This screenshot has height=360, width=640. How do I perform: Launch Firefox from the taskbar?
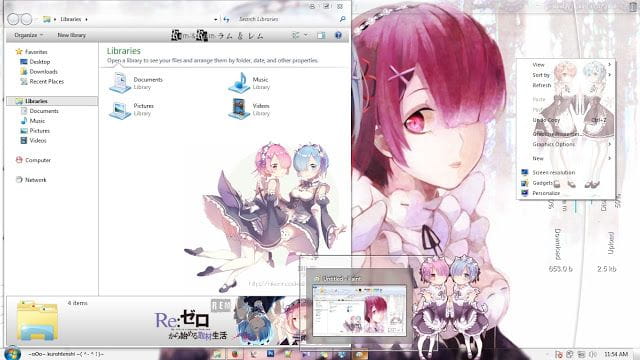pyautogui.click(x=235, y=354)
